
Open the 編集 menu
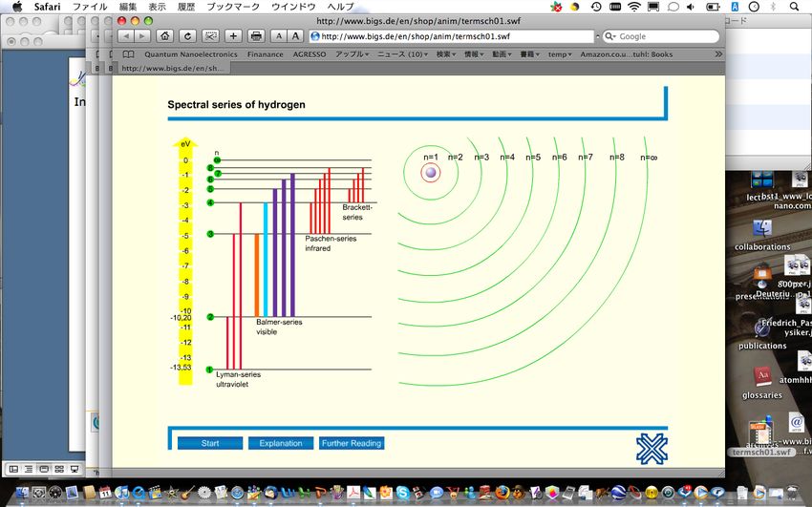tap(128, 7)
